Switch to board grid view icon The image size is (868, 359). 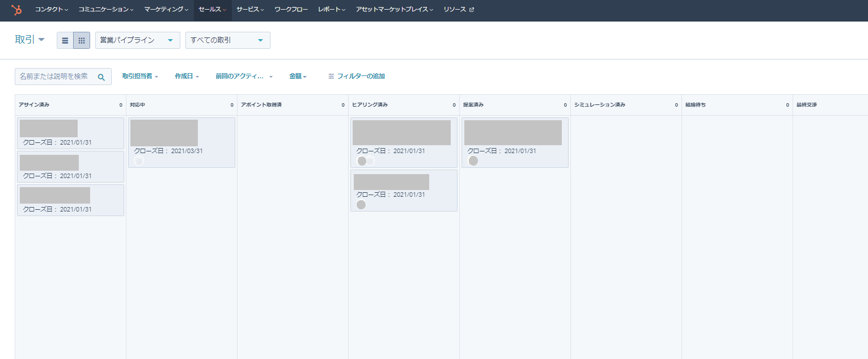pos(82,40)
